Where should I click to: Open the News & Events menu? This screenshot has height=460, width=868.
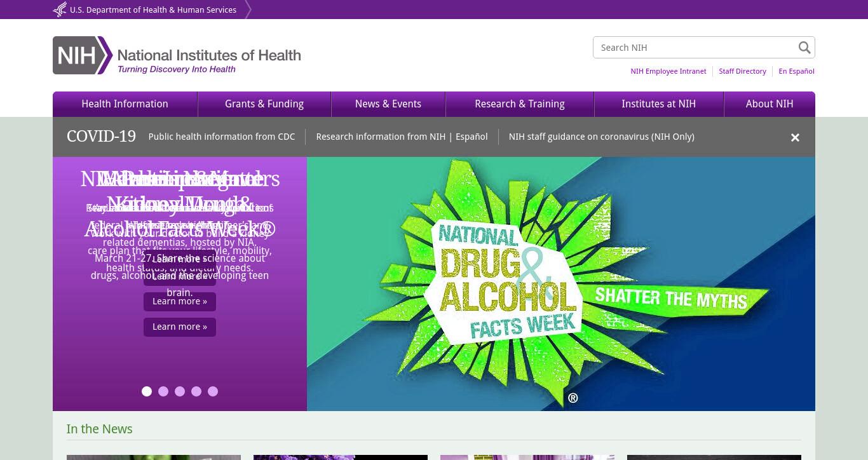click(x=388, y=104)
